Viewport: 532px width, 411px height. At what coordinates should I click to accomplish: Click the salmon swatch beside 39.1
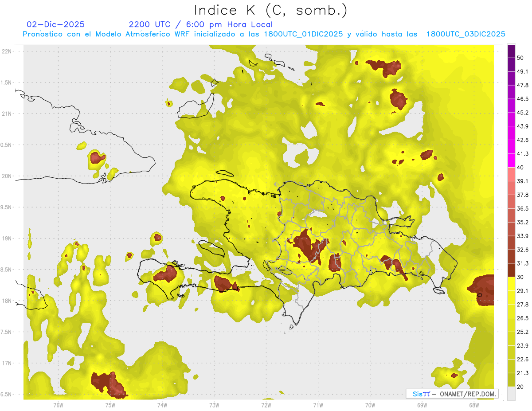512,174
